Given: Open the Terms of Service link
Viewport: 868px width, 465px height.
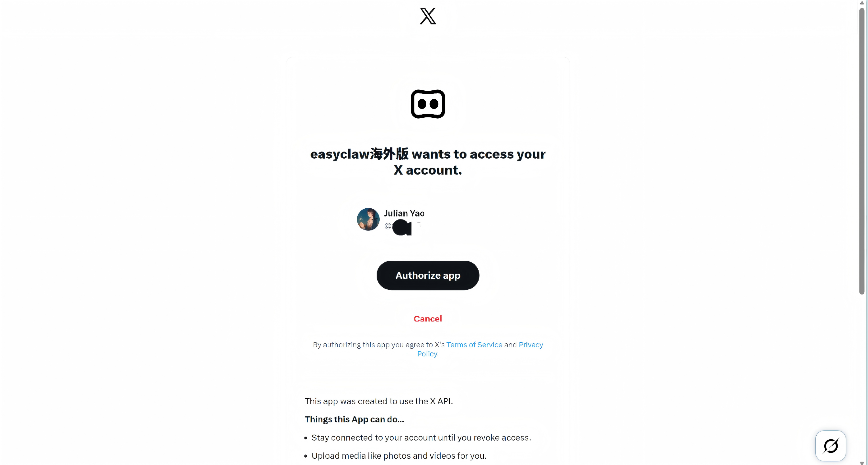Looking at the screenshot, I should [474, 344].
